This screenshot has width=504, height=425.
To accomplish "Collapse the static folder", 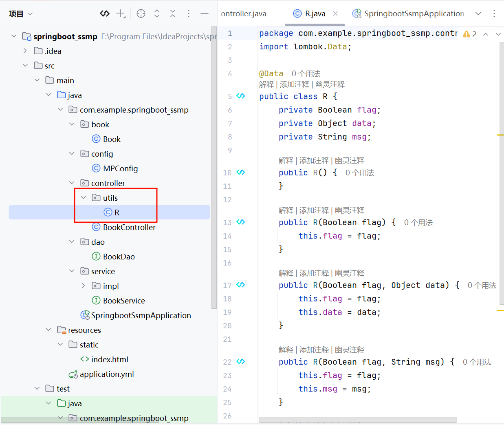I will 60,345.
